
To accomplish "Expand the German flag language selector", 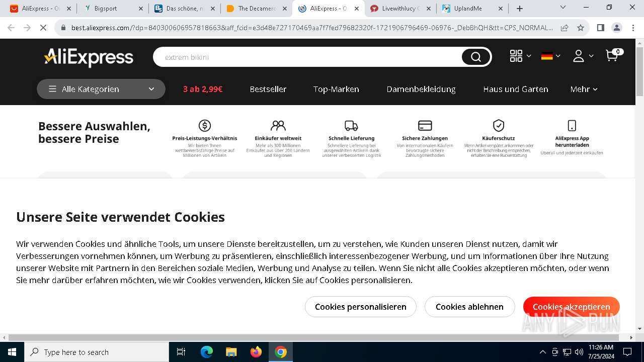I will (550, 56).
